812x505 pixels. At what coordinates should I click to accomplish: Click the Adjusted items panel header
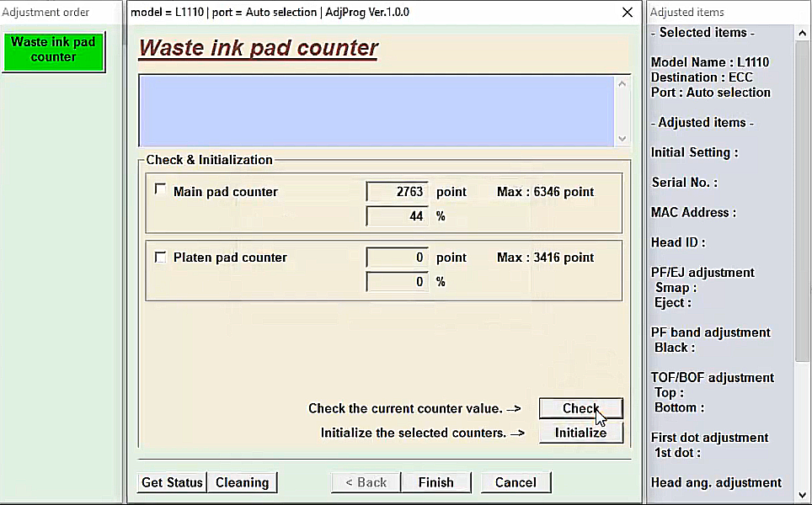coord(687,13)
